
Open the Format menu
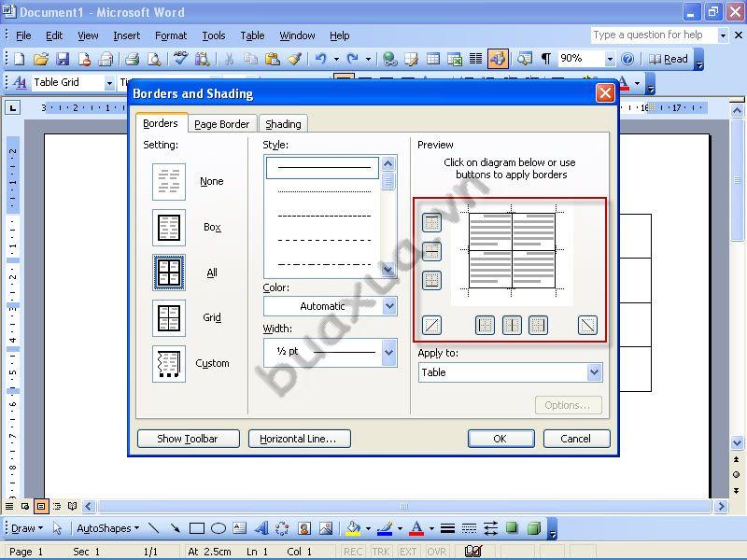click(x=171, y=35)
